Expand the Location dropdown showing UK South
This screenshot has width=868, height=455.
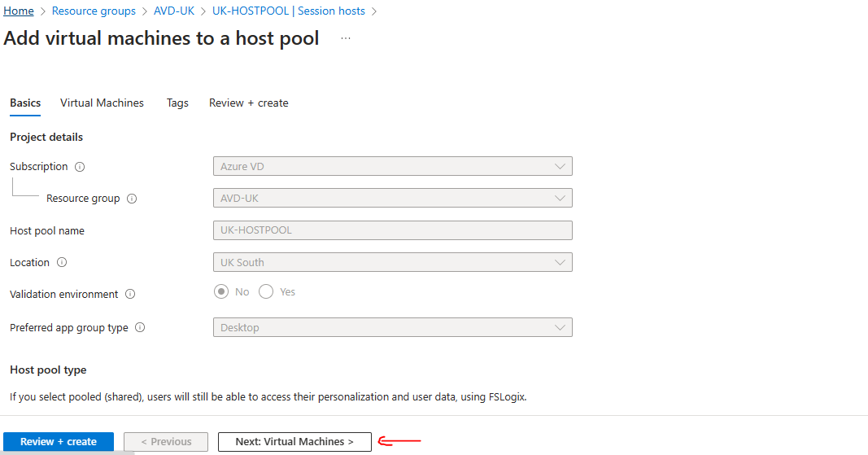point(392,262)
